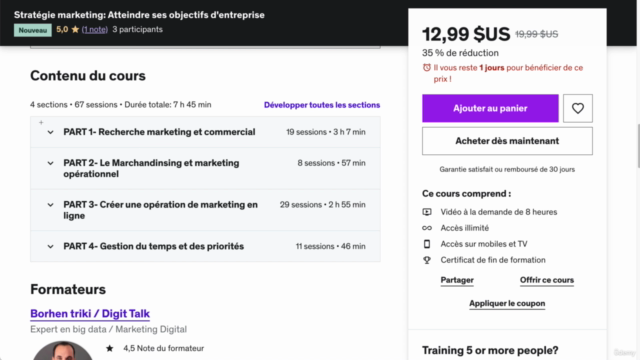Click the video on demand icon
This screenshot has width=640, height=360.
tap(427, 212)
